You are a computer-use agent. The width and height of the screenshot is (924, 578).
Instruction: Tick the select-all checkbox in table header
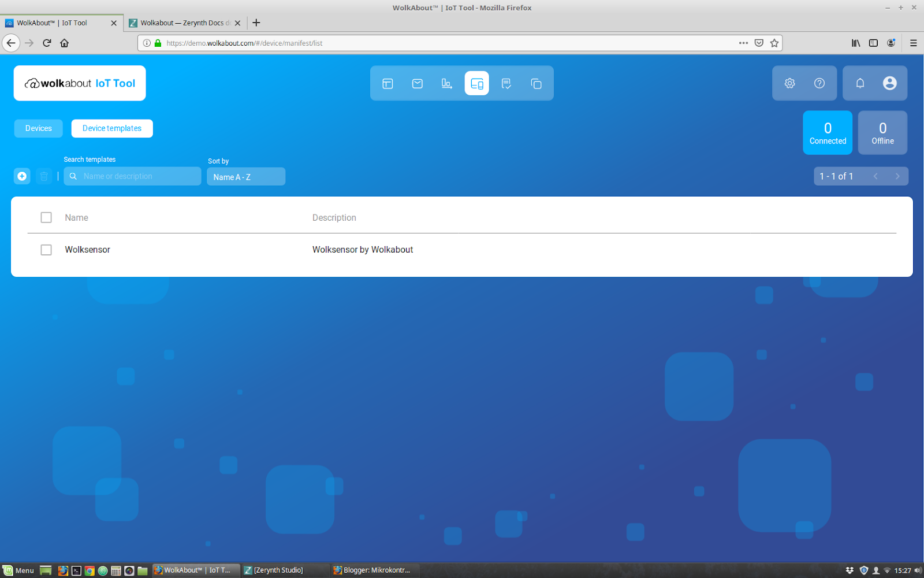click(46, 217)
